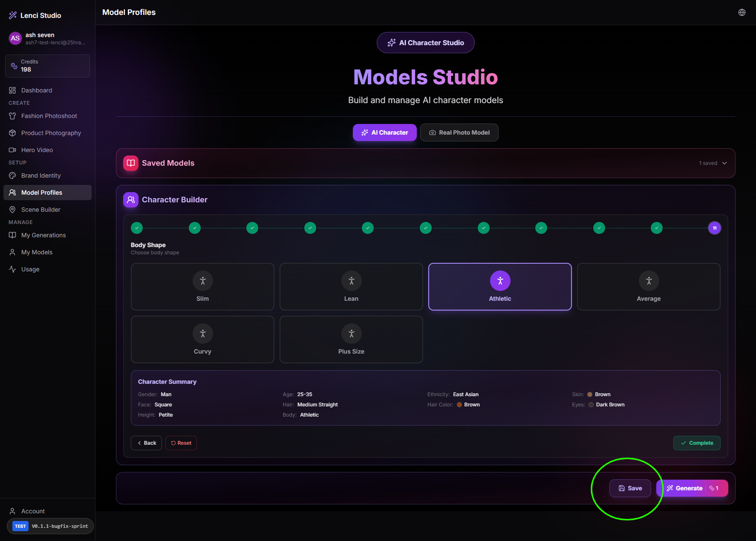Click the Lenci Studio magic wand logo

pos(13,15)
